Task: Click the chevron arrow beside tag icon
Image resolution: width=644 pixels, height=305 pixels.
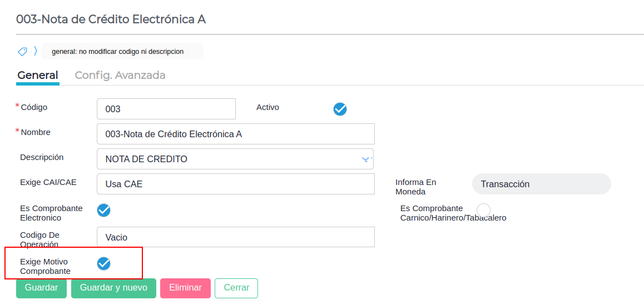Action: point(36,51)
